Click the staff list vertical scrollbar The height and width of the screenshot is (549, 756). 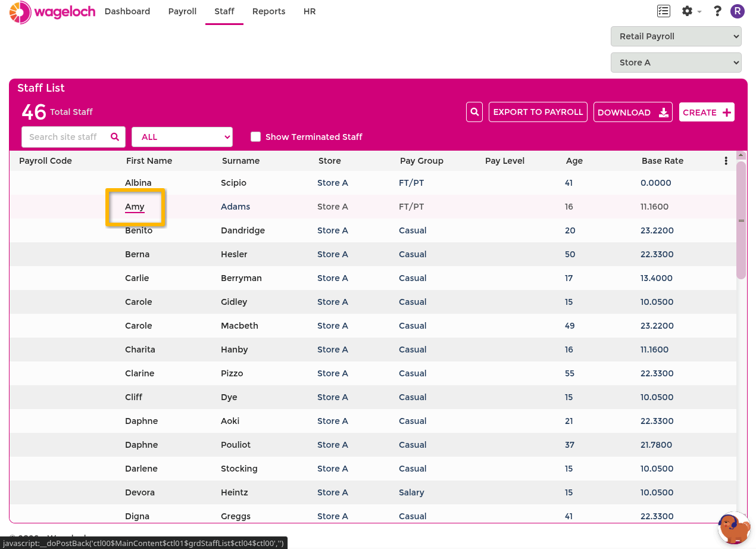point(741,220)
